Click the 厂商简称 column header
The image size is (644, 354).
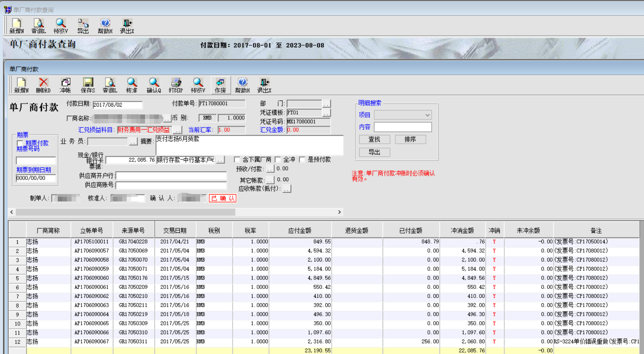[x=48, y=231]
